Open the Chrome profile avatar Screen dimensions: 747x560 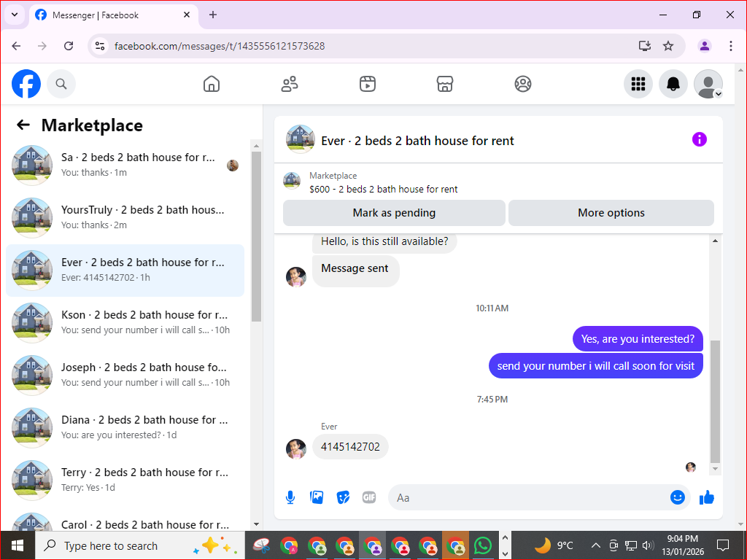click(705, 46)
